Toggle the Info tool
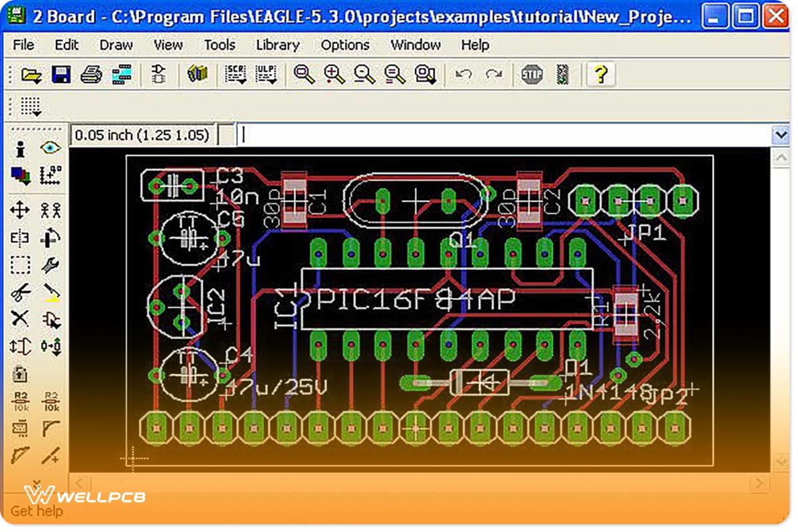Screen dimensions: 798x532 [x=20, y=148]
